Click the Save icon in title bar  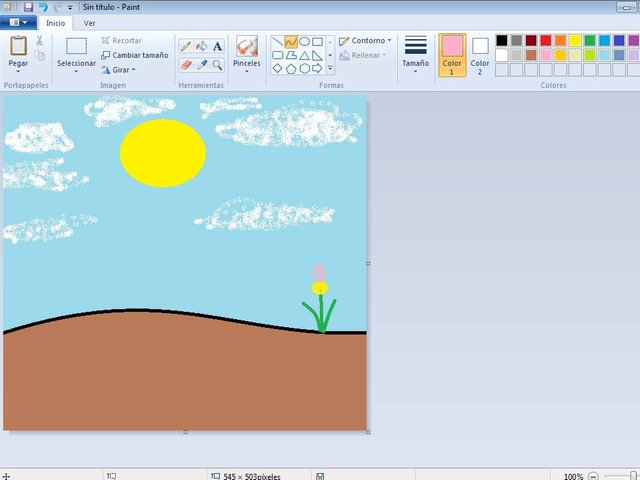[28, 7]
